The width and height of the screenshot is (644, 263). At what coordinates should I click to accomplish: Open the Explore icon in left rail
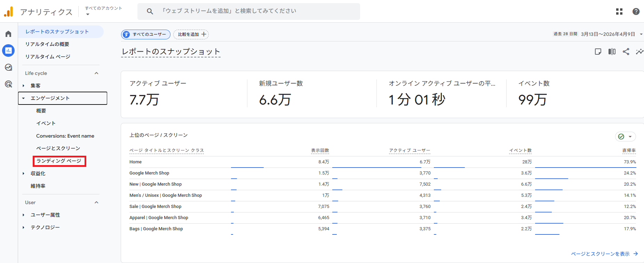pyautogui.click(x=8, y=67)
